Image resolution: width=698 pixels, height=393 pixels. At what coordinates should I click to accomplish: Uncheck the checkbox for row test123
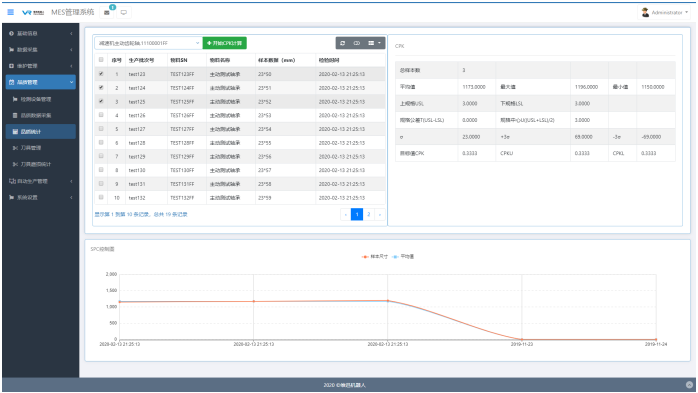[101, 74]
